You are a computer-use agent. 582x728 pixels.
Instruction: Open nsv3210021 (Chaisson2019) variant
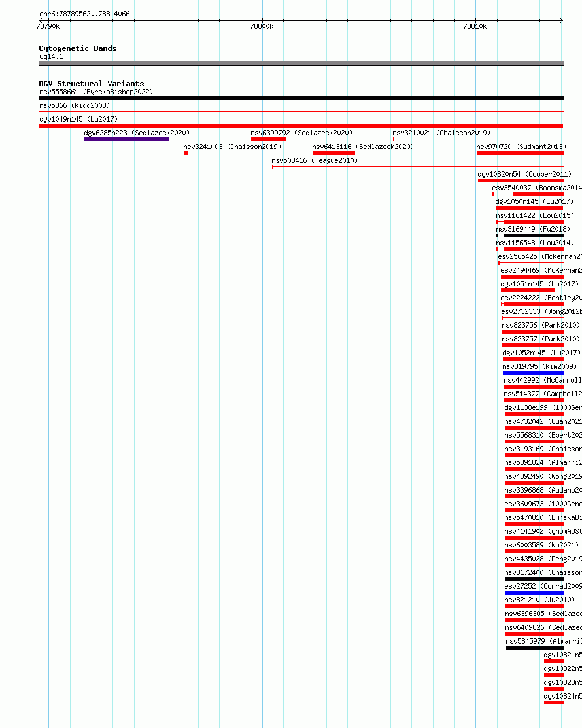(441, 133)
